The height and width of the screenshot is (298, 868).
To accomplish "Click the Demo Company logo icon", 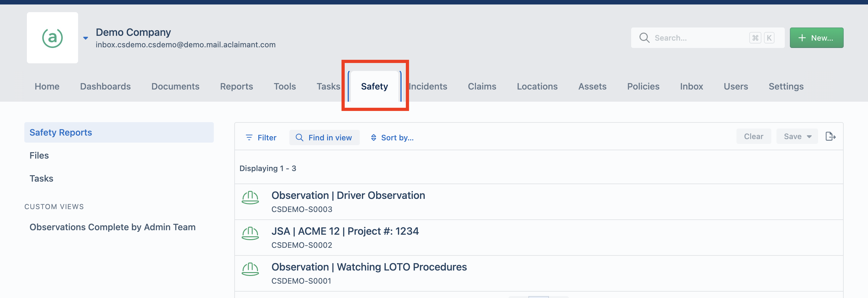I will pos(52,38).
